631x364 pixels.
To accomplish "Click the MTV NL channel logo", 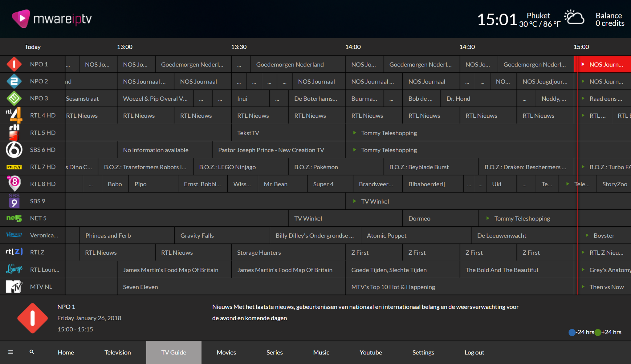I will [14, 287].
